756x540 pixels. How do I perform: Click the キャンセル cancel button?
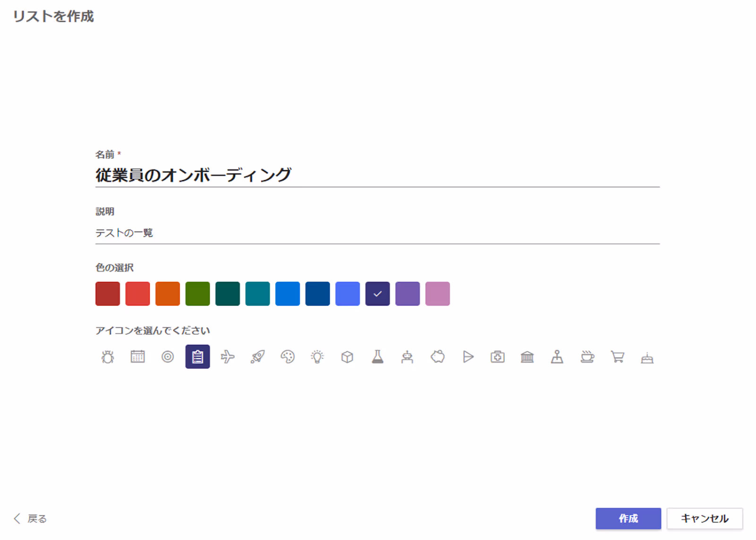pyautogui.click(x=705, y=519)
